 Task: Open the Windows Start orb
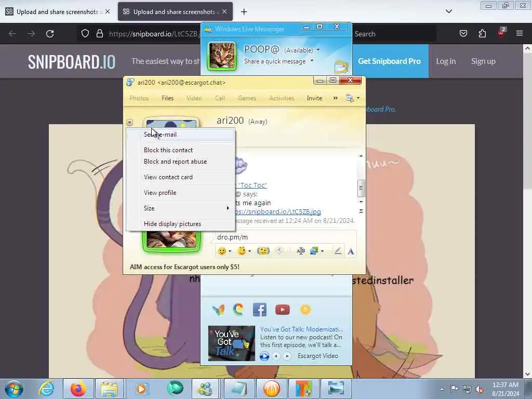[14, 389]
